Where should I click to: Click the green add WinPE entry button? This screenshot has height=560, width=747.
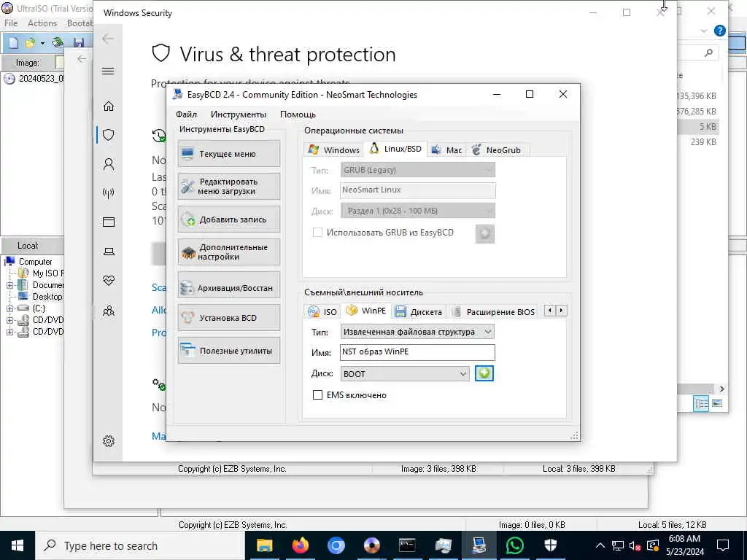tap(484, 373)
